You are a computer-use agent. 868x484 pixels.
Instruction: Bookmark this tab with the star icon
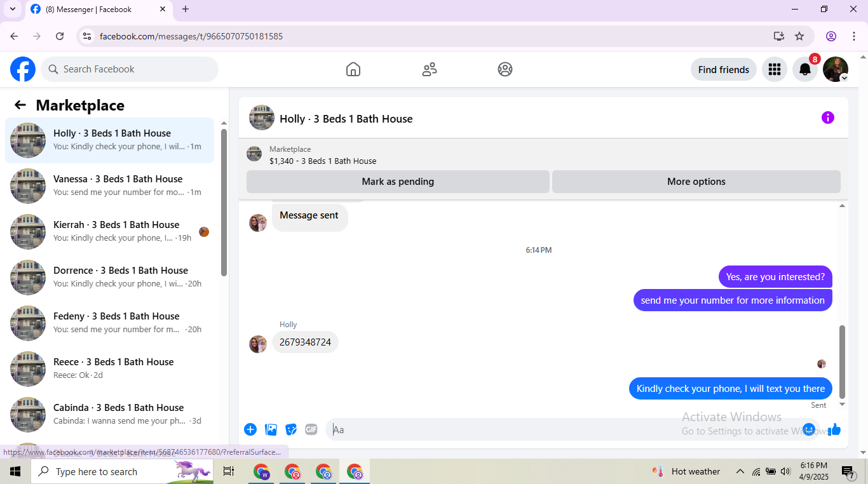point(799,36)
